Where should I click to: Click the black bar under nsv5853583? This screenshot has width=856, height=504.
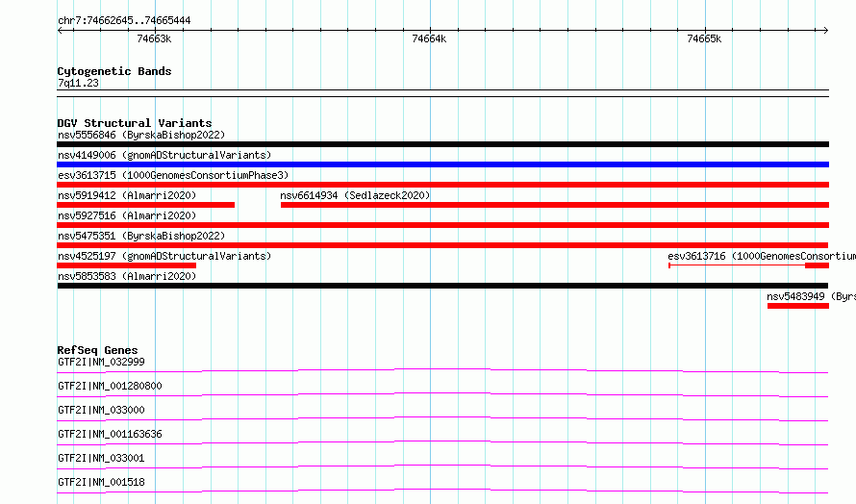(x=442, y=286)
